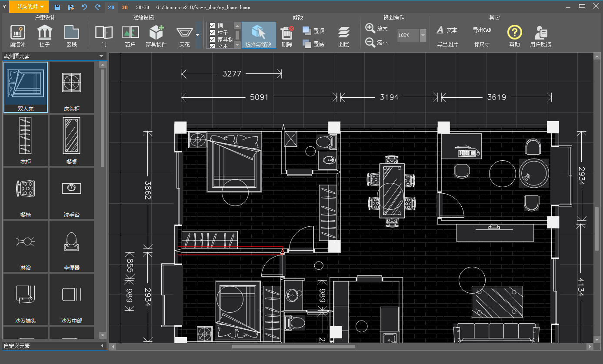Open the 家具物件 furniture objects tool
Screen dimensions: 603x364
point(156,33)
